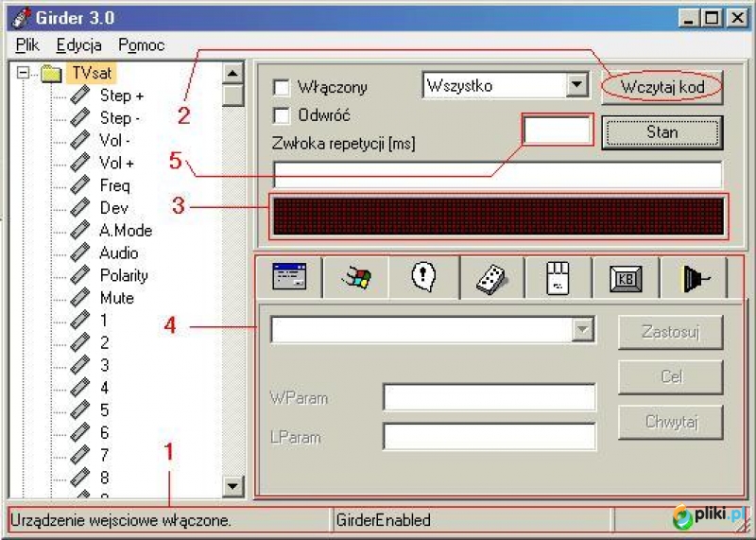Select the Mute command label
The height and width of the screenshot is (540, 756).
click(116, 298)
